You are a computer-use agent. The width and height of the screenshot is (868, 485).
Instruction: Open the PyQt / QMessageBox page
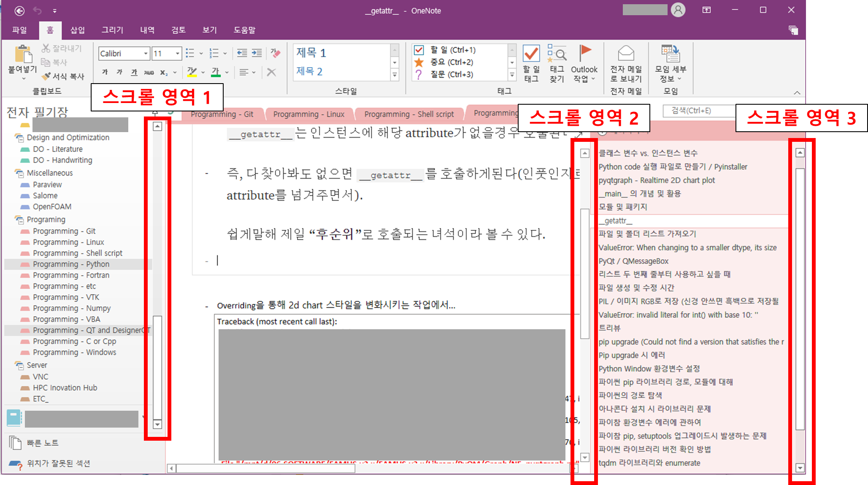coord(633,261)
